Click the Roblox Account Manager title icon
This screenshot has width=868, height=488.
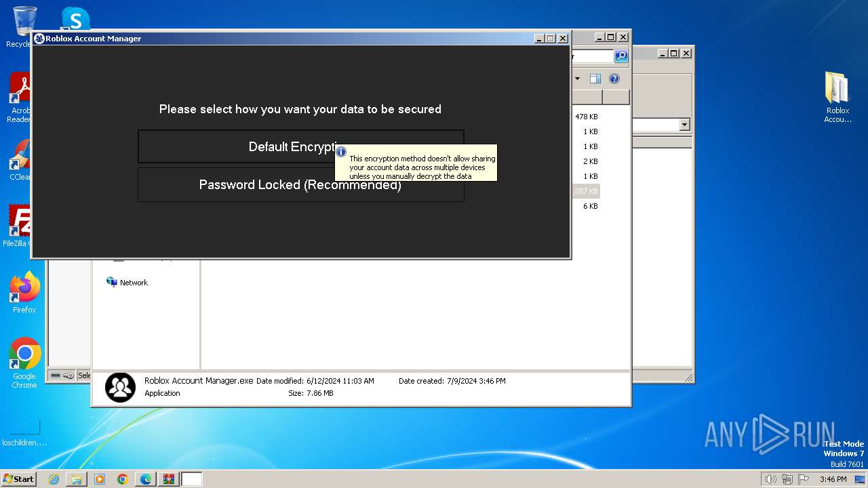39,39
